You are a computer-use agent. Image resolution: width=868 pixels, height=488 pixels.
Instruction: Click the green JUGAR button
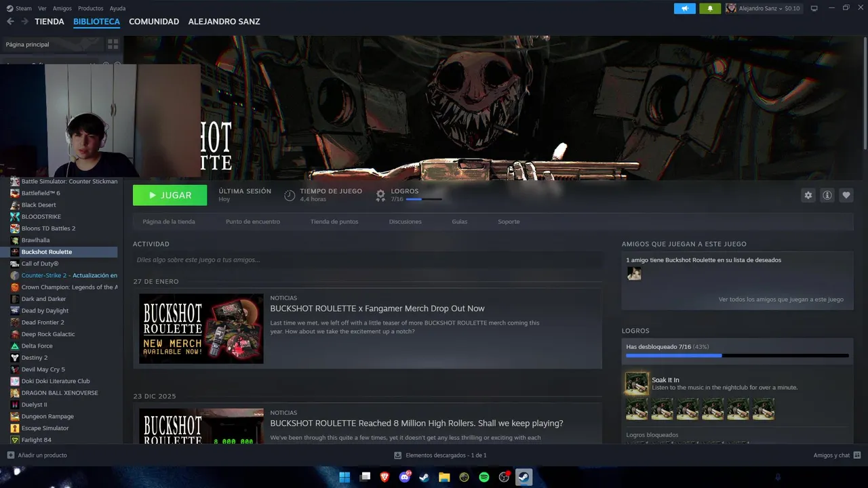coord(170,195)
